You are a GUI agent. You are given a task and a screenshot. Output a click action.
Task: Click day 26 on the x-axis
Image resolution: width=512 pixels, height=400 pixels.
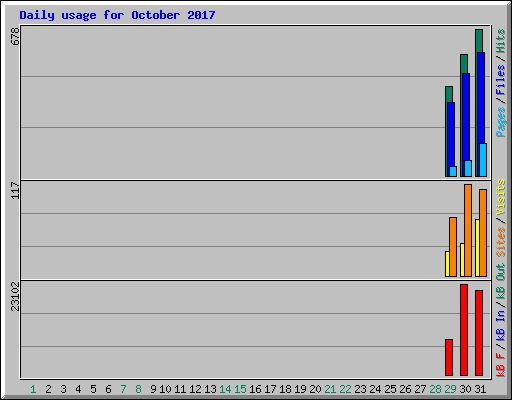[x=405, y=389]
